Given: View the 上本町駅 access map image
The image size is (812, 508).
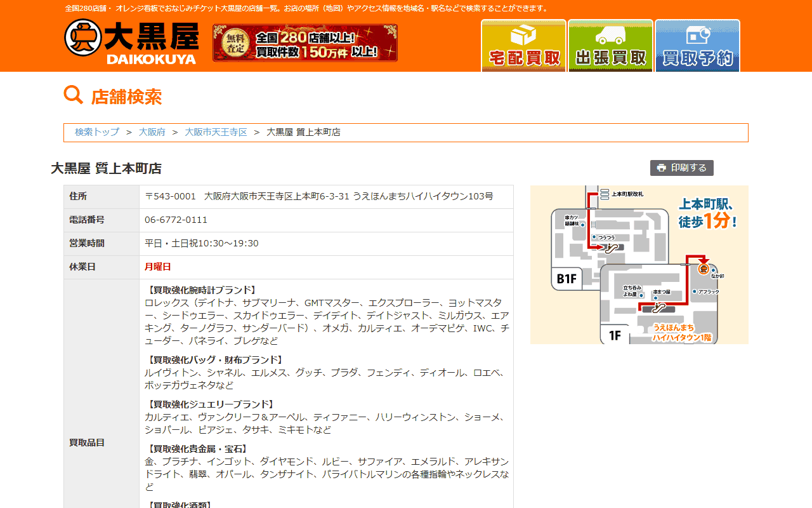Looking at the screenshot, I should [639, 265].
